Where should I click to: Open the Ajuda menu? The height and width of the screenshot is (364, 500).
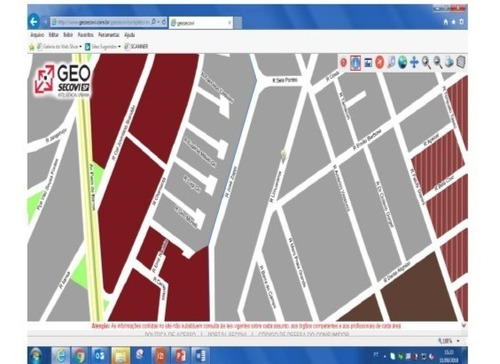coord(129,35)
